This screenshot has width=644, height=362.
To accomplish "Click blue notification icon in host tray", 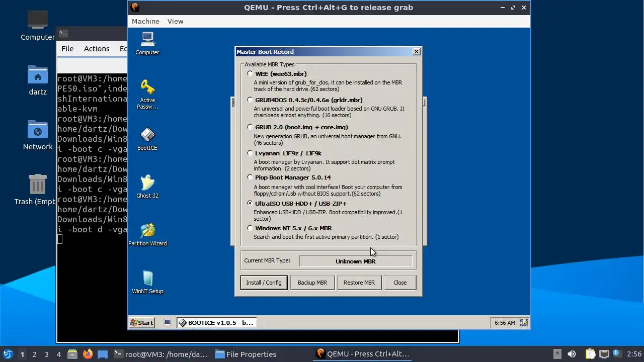I will (617, 354).
